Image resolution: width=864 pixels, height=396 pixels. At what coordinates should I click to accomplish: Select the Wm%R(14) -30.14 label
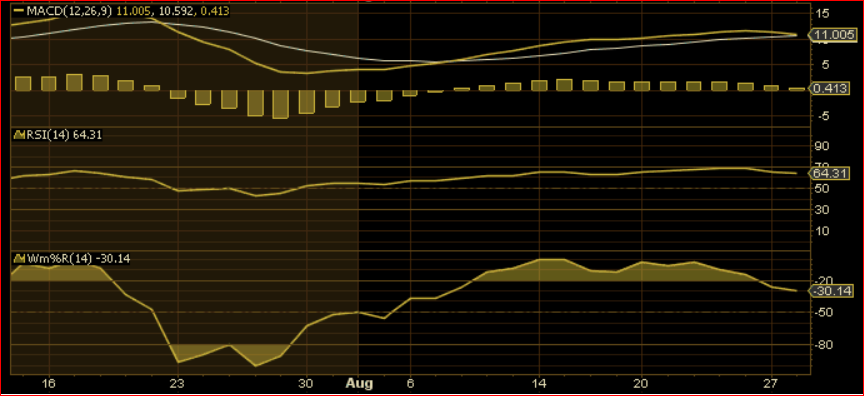click(x=78, y=258)
